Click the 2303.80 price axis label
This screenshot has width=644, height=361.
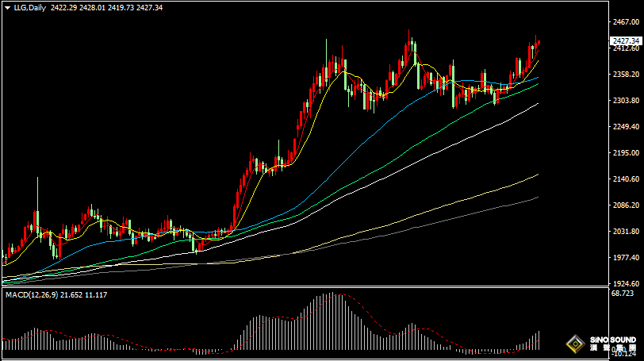(626, 101)
